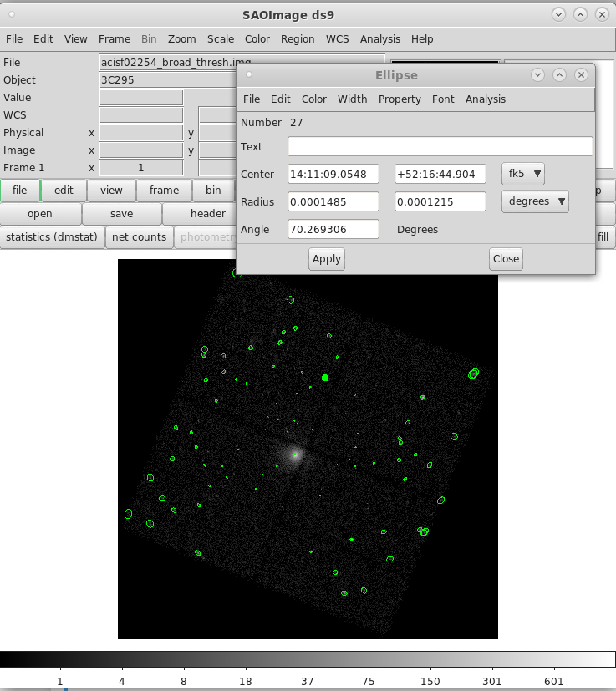Image resolution: width=616 pixels, height=691 pixels.
Task: Click the 'header' button
Action: (207, 213)
